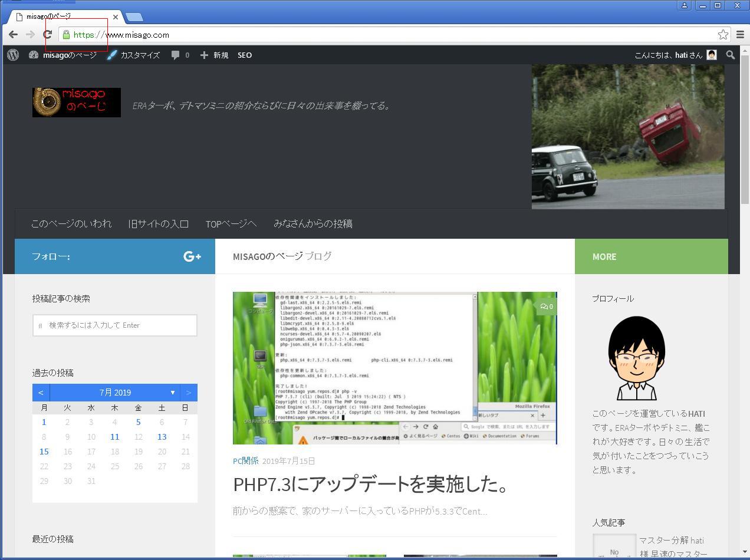The width and height of the screenshot is (750, 560).
Task: Open 旧サイトの入口 navigation link
Action: tap(159, 224)
